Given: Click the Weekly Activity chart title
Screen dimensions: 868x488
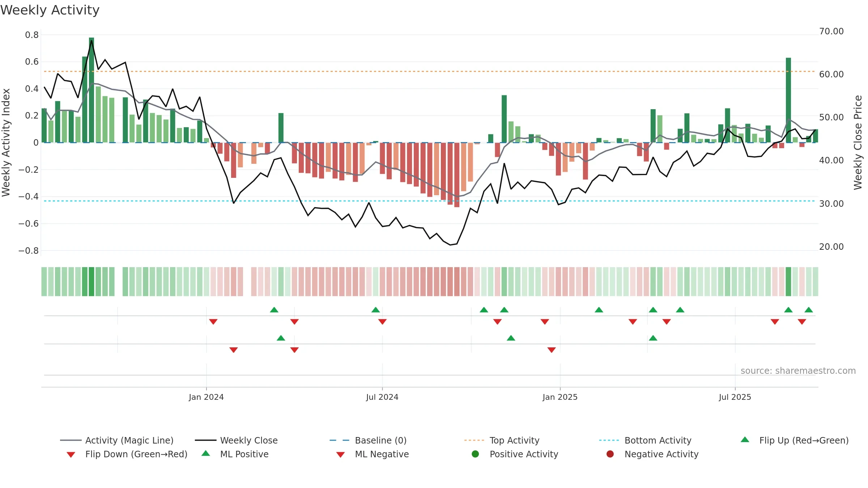Looking at the screenshot, I should click(x=50, y=10).
